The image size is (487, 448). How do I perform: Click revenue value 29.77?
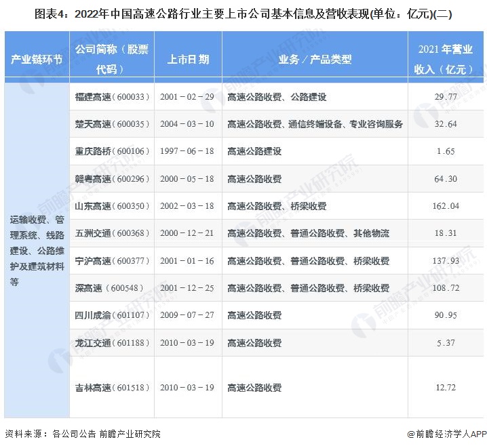coord(446,97)
